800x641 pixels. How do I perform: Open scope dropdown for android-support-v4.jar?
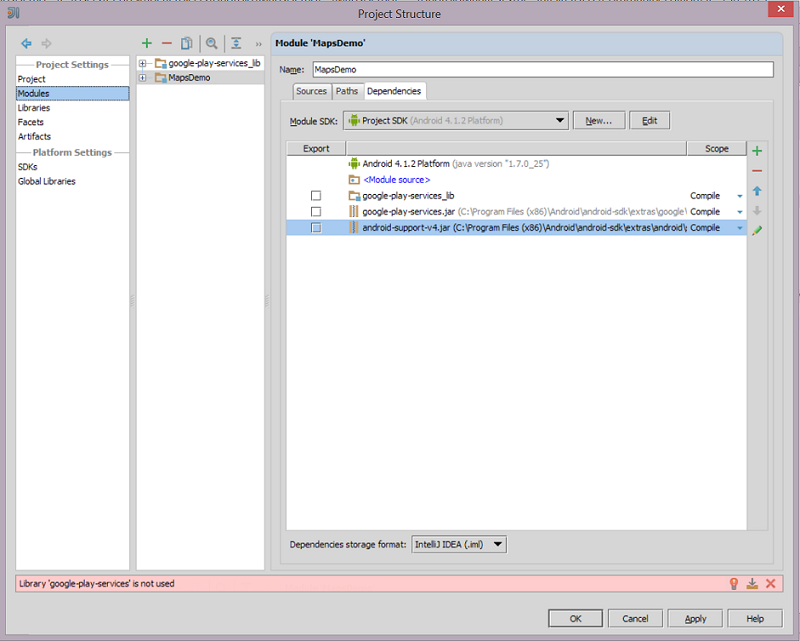coord(740,228)
